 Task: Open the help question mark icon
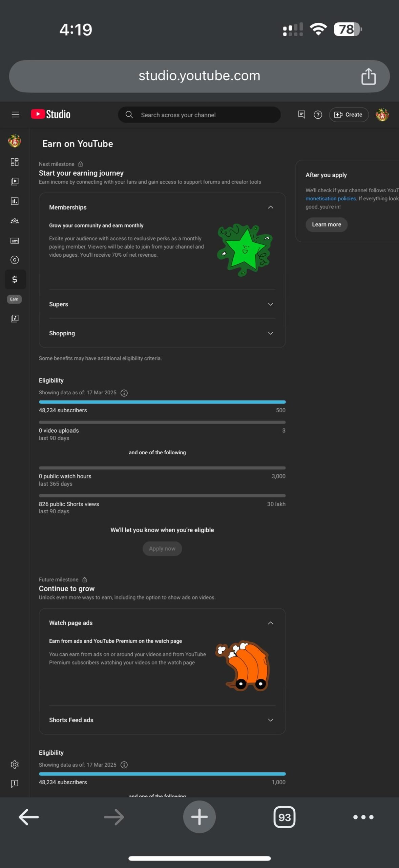318,115
